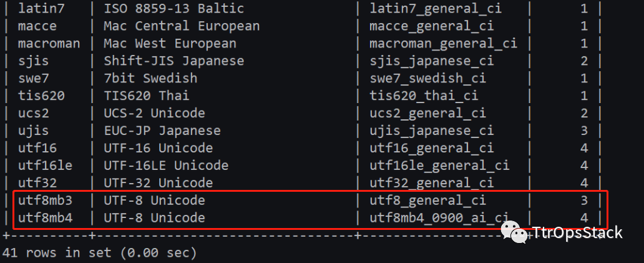This screenshot has height=263, width=644.
Task: Click the utf8mb3 charset name
Action: (x=45, y=201)
